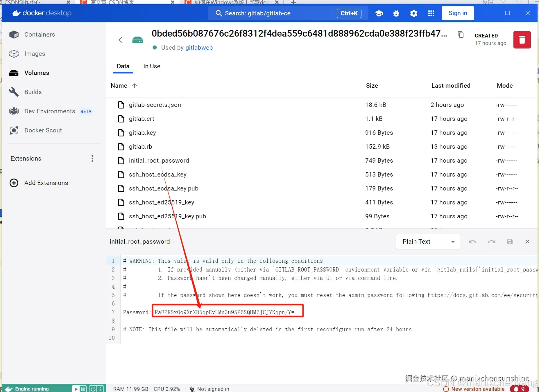539x392 pixels.
Task: Click the Docker Desktop logo
Action: pyautogui.click(x=42, y=13)
